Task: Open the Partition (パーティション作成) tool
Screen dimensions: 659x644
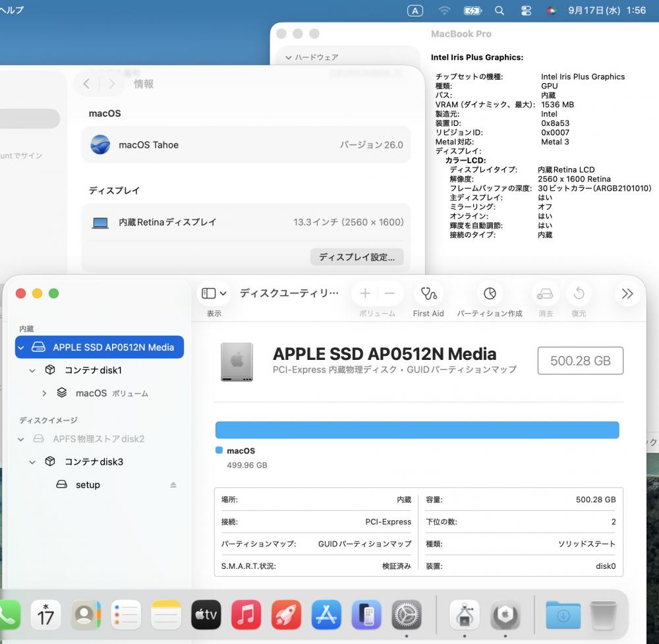Action: (490, 294)
